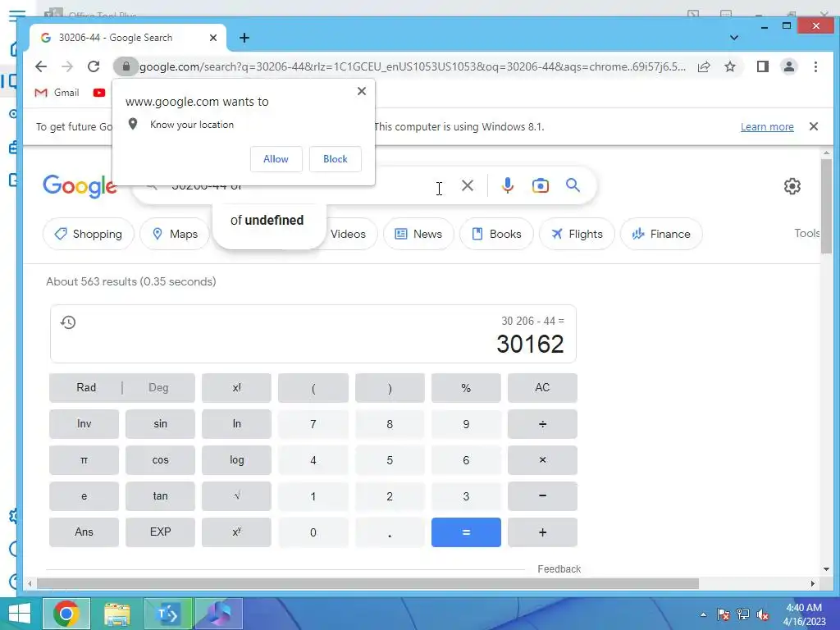This screenshot has width=840, height=630.
Task: Open site info via lock icon
Action: click(126, 66)
